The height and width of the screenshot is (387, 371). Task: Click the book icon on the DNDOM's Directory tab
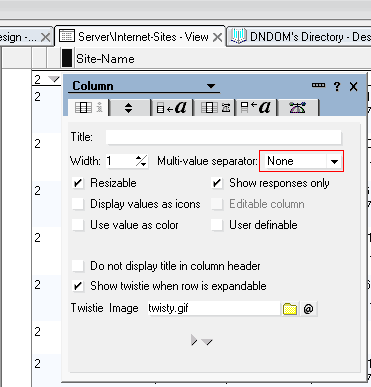238,36
